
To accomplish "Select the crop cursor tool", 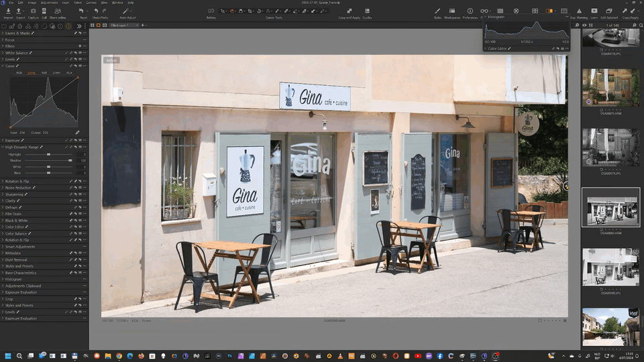I will pyautogui.click(x=250, y=11).
